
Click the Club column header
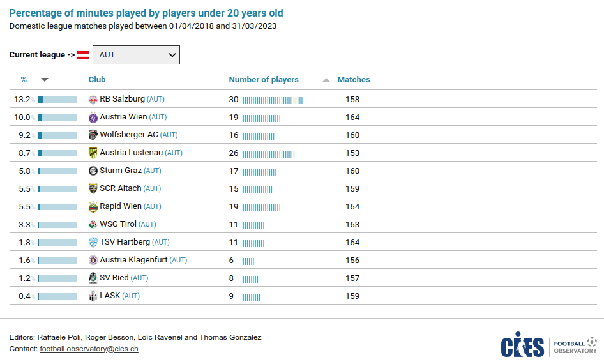click(97, 80)
